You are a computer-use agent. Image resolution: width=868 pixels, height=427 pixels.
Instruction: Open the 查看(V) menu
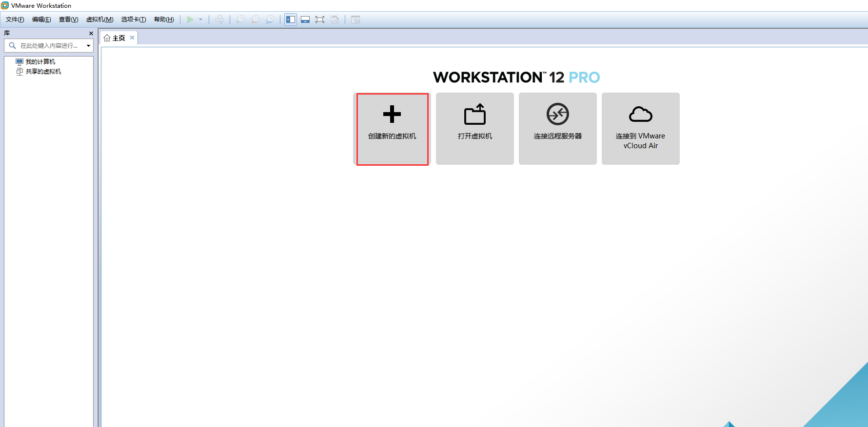68,19
